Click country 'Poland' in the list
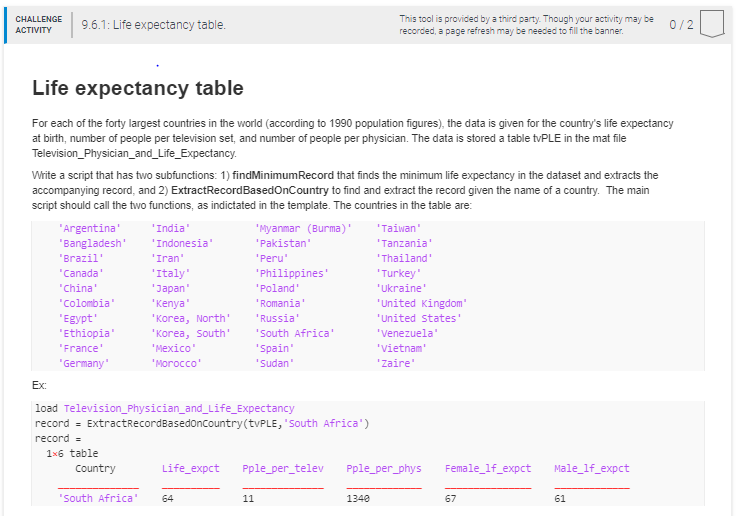The height and width of the screenshot is (516, 738). [277, 289]
